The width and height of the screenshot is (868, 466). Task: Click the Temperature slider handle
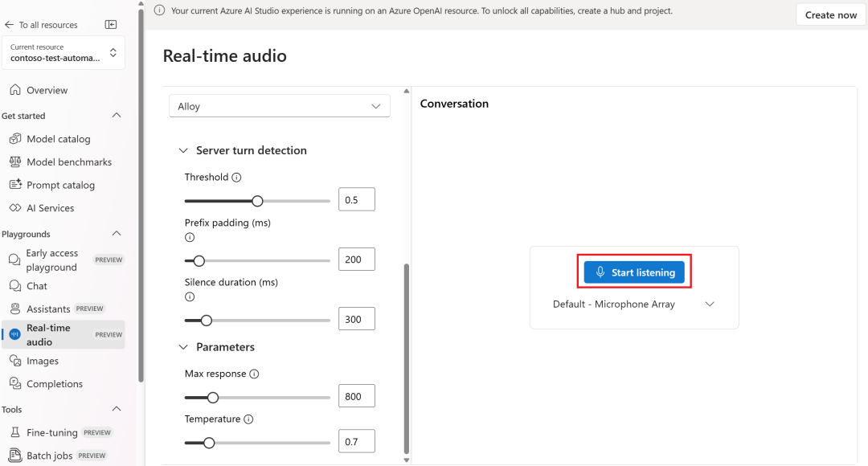pos(209,443)
